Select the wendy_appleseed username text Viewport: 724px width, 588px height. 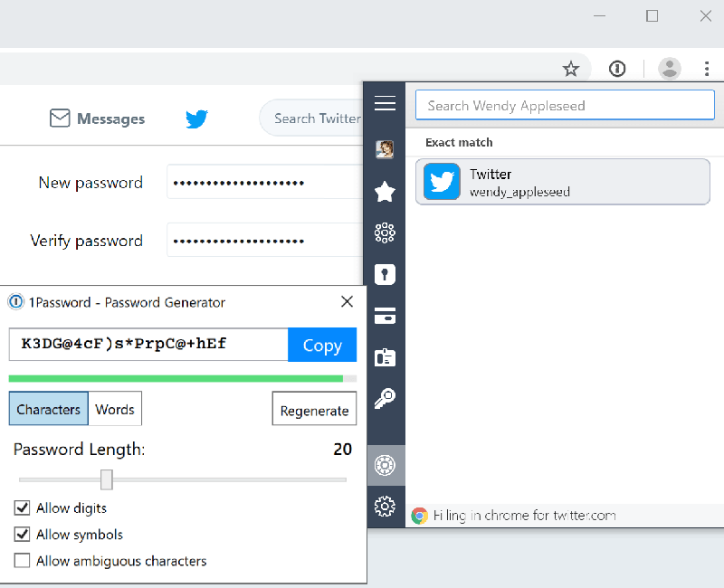519,192
